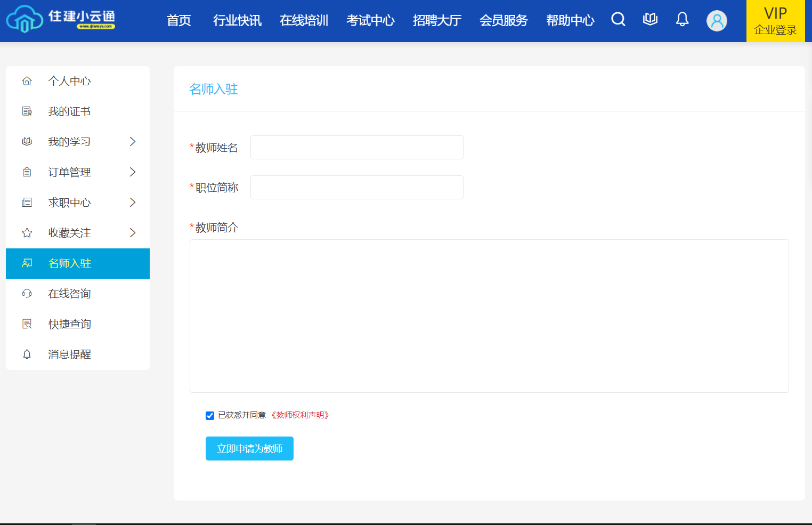Viewport: 812px width, 525px height.
Task: Open the 《教师权利声明》 link
Action: 300,415
